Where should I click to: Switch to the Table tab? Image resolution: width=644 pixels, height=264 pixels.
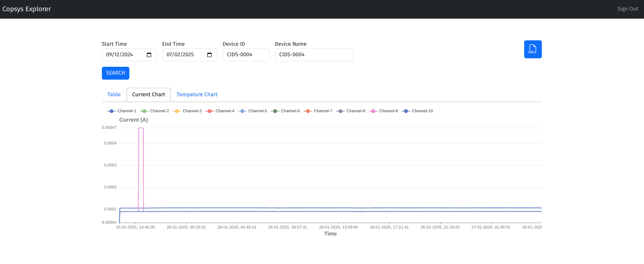[x=114, y=95]
